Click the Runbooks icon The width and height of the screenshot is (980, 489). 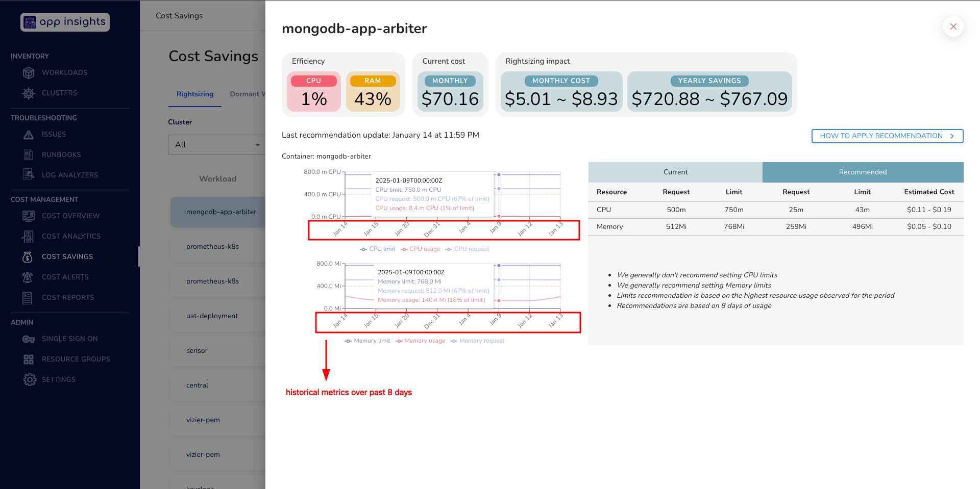coord(29,155)
